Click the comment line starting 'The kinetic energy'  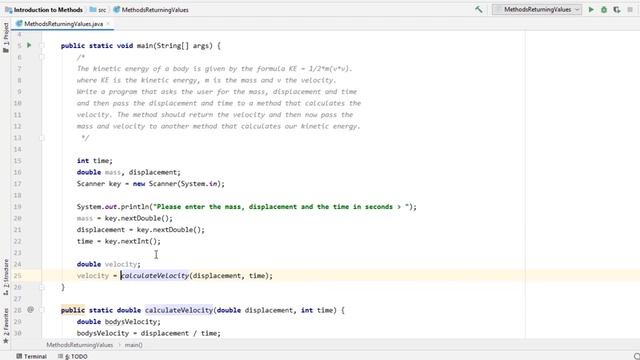(214, 69)
